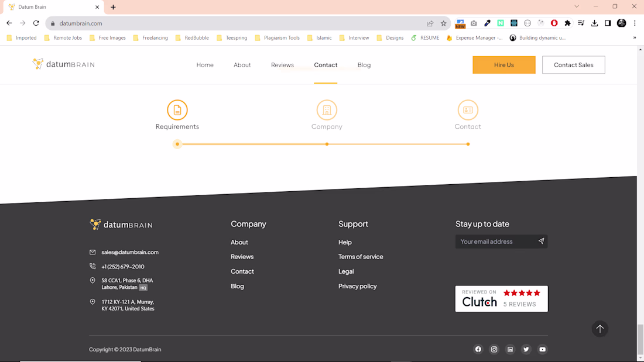Go to the About nav item
The width and height of the screenshot is (644, 362).
point(242,65)
